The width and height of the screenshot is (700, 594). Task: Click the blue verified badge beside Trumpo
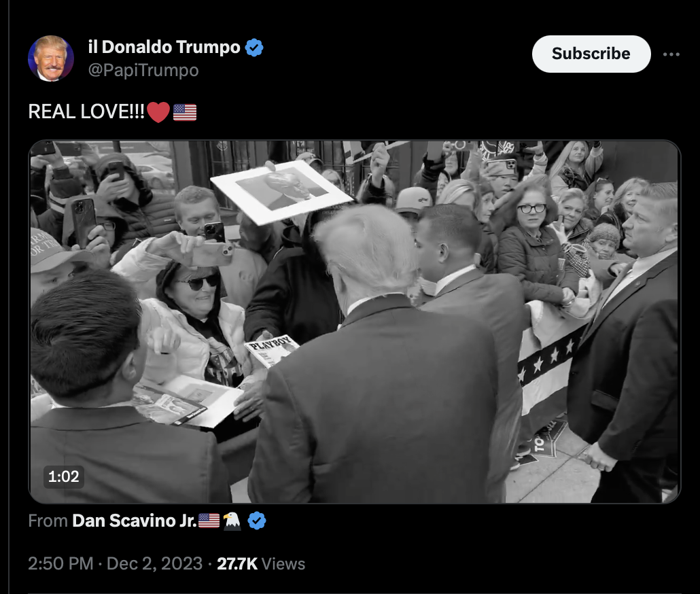click(x=254, y=48)
